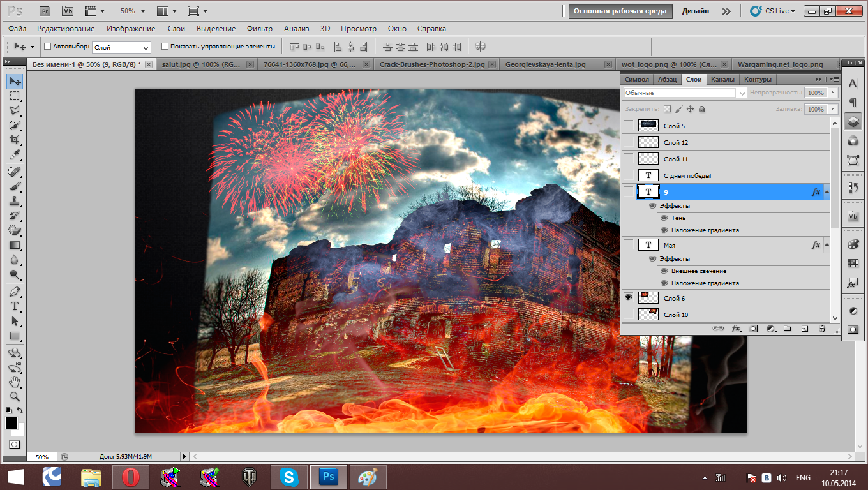Pick the Brush tool
The height and width of the screenshot is (490, 868).
coord(15,187)
